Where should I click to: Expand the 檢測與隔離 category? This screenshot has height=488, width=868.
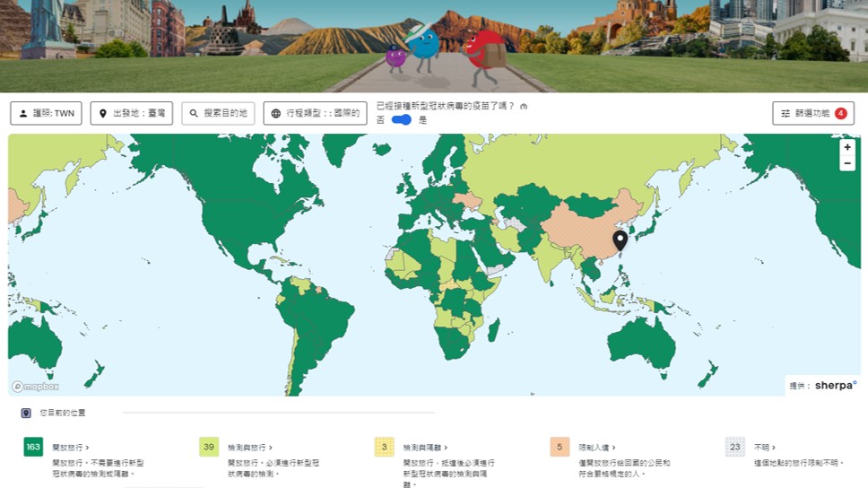(x=425, y=447)
